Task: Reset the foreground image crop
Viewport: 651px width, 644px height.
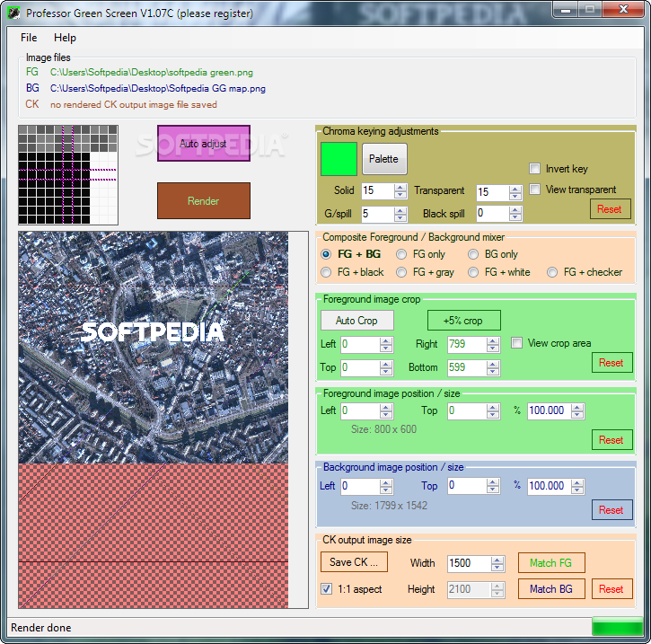Action: pyautogui.click(x=612, y=363)
